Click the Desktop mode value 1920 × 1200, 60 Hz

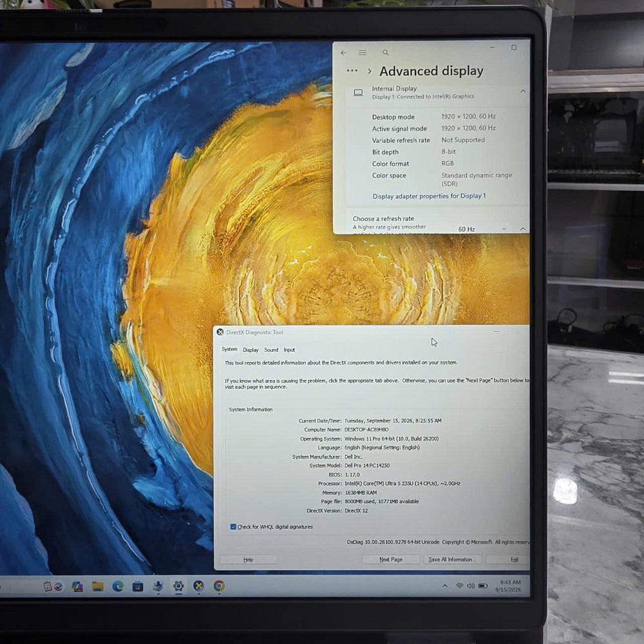469,117
